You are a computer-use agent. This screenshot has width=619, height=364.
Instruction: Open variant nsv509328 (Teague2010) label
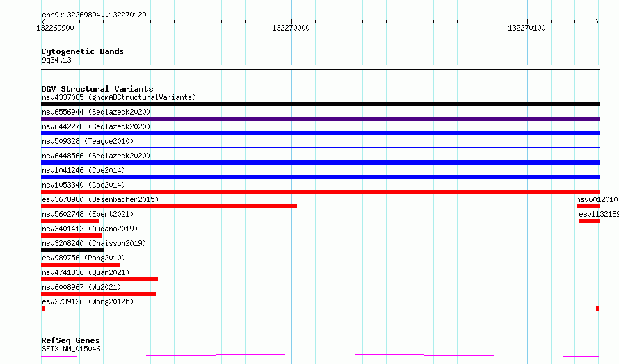click(88, 141)
